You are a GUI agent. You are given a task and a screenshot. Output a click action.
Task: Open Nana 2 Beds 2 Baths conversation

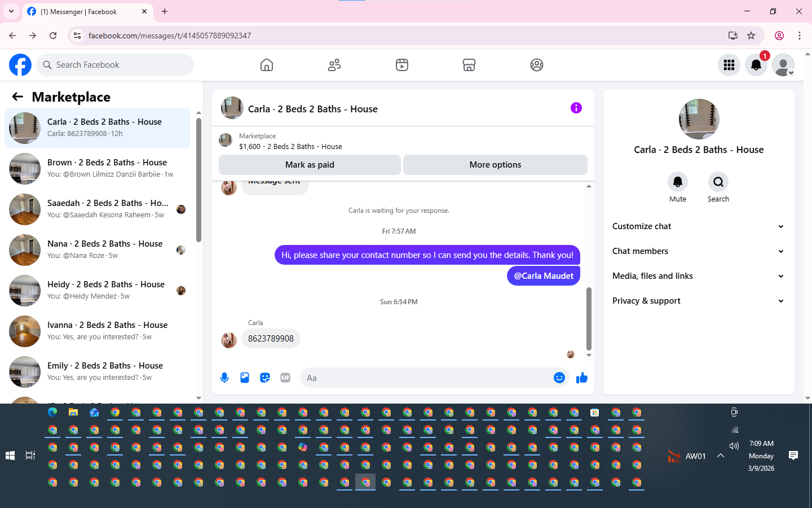(x=98, y=250)
